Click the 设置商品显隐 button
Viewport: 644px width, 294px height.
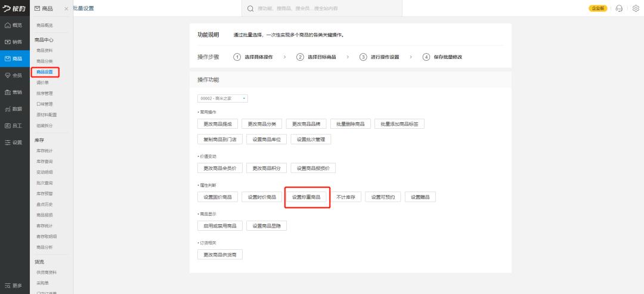click(267, 226)
